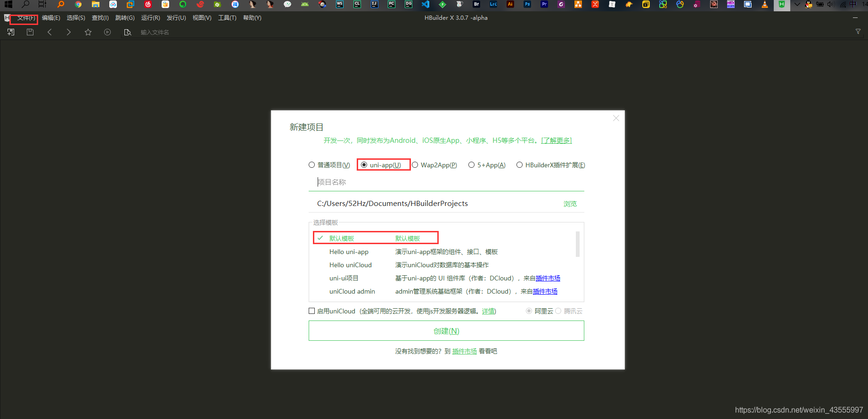Go forward with the right arrow icon
The width and height of the screenshot is (868, 419).
point(69,32)
